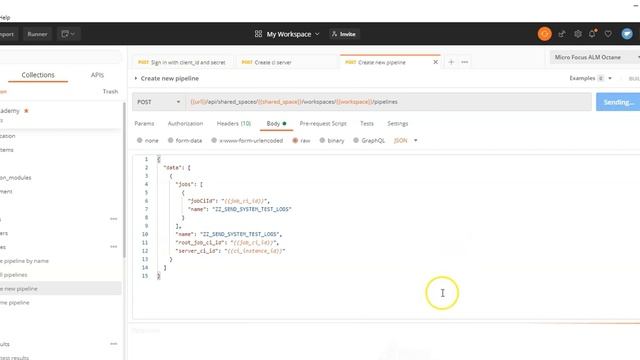
Task: Open the user avatar menu
Action: pyautogui.click(x=627, y=34)
